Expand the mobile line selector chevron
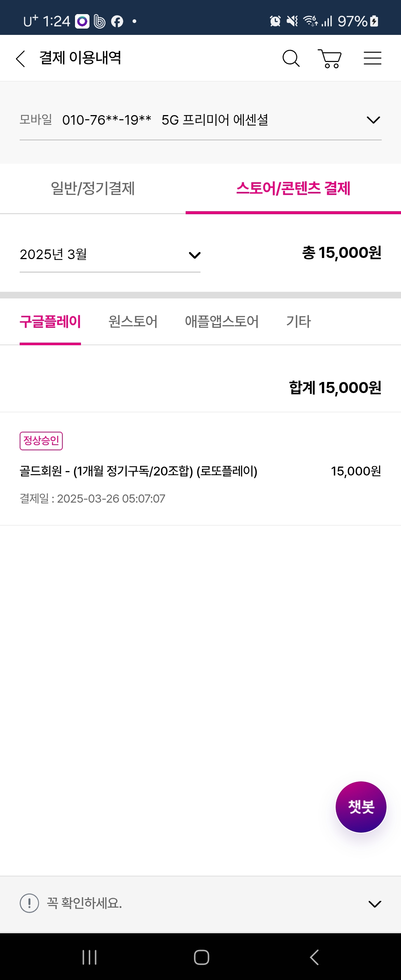Viewport: 401px width, 980px height. (373, 120)
